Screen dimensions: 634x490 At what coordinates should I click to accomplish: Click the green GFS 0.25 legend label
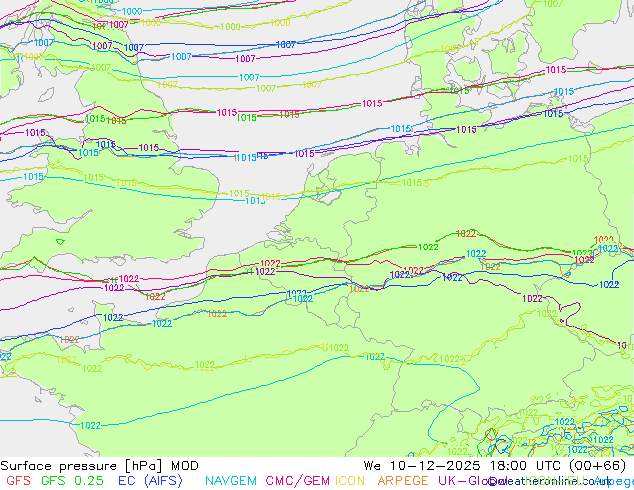(x=72, y=481)
